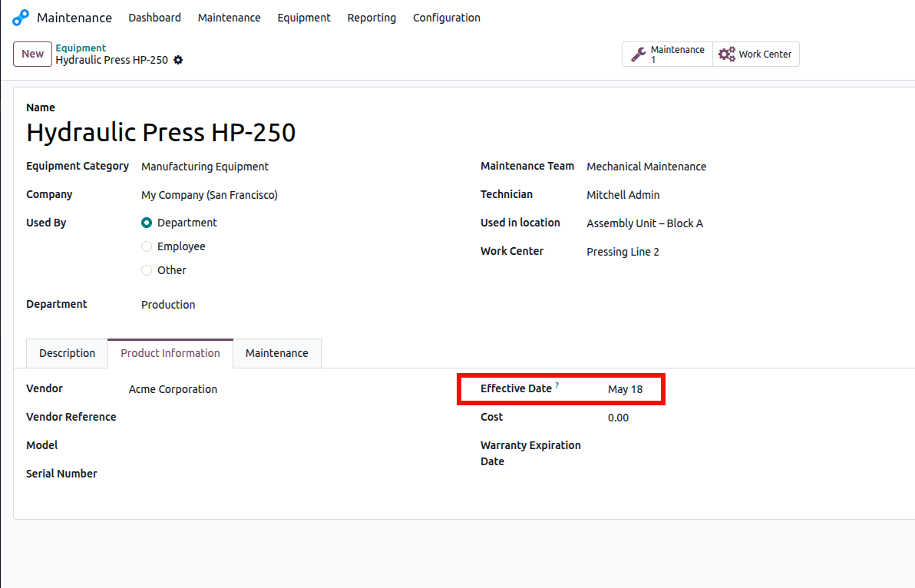Switch to the Description tab
The width and height of the screenshot is (915, 588).
67,354
